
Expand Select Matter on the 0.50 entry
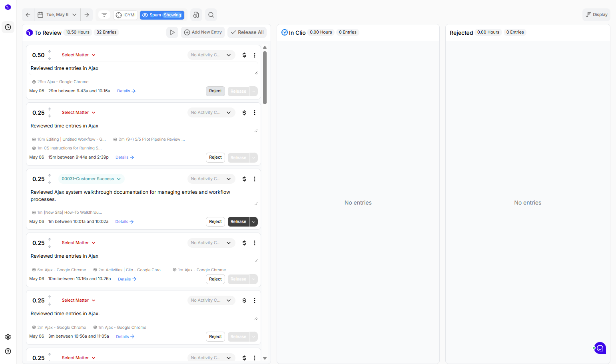coord(78,55)
